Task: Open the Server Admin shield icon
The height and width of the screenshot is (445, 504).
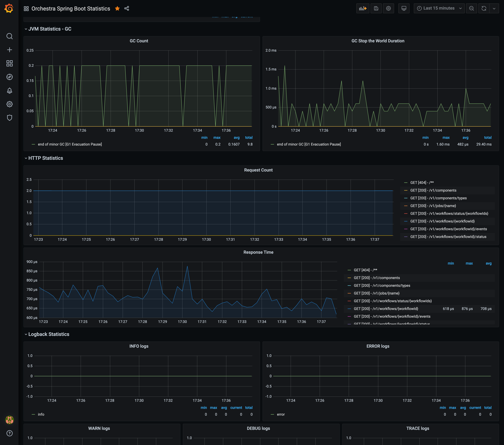Action: 9,118
